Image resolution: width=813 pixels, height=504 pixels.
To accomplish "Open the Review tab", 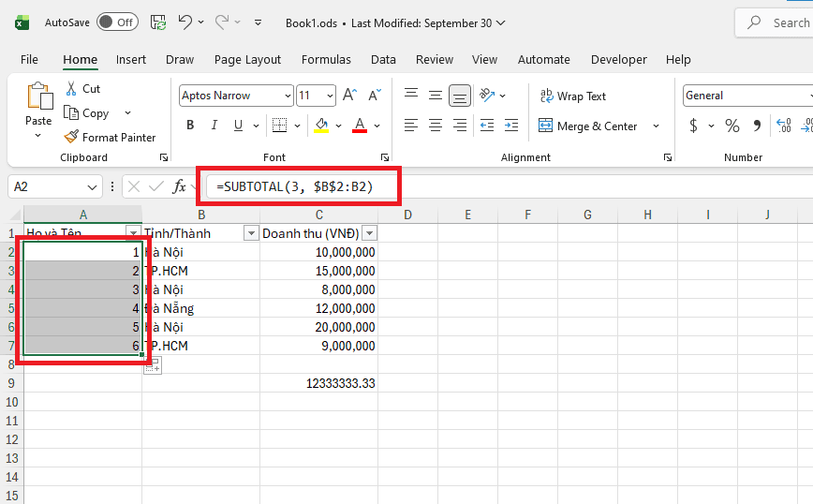I will coord(435,60).
